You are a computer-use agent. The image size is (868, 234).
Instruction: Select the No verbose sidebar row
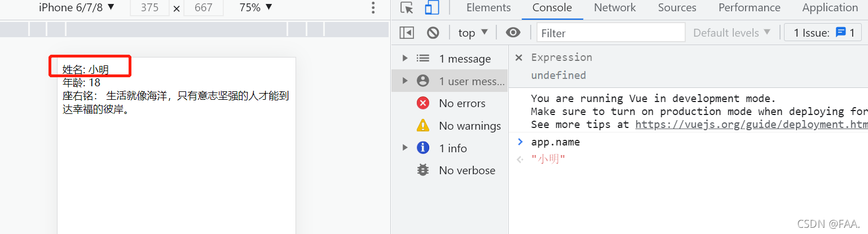click(450, 170)
